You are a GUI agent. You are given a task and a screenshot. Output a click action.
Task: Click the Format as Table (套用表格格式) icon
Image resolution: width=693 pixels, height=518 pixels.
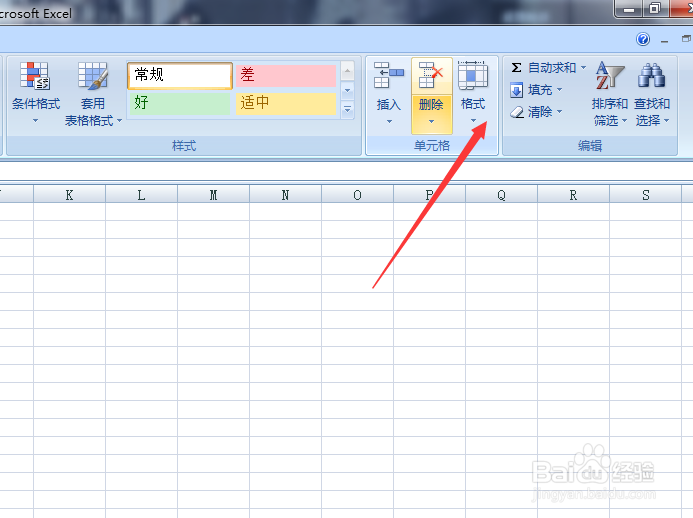pos(93,76)
